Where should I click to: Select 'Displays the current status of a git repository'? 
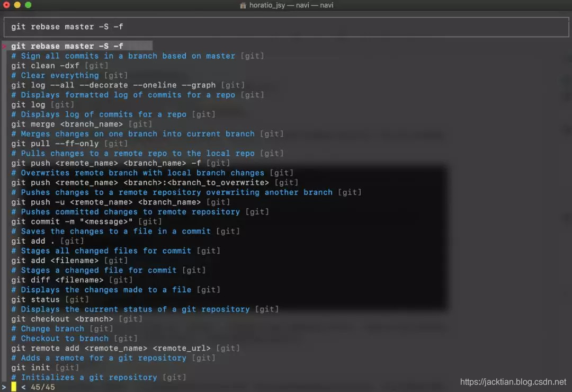click(x=145, y=309)
